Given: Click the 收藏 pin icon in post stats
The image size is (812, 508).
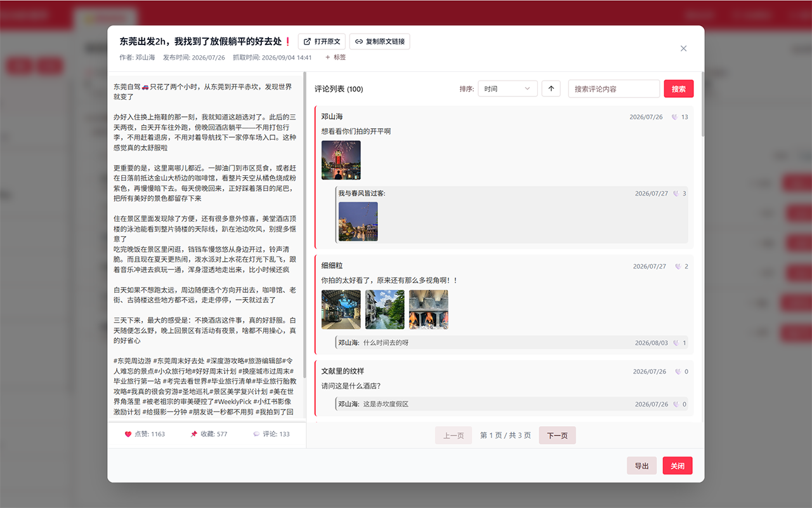Looking at the screenshot, I should tap(194, 434).
